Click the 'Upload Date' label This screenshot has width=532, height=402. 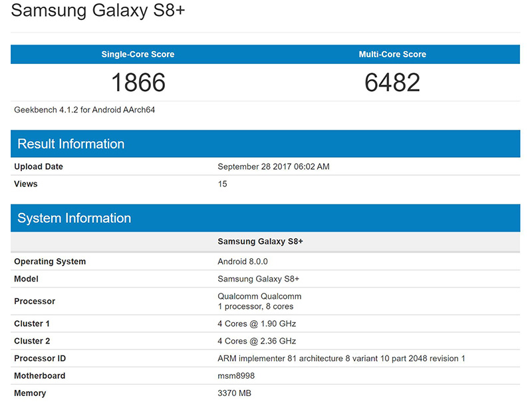tap(39, 166)
